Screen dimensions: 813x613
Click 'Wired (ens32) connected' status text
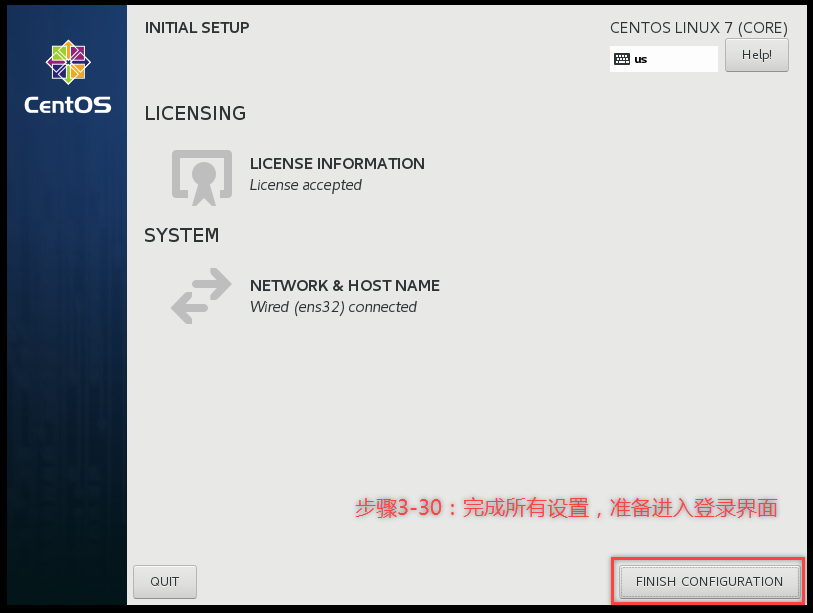pyautogui.click(x=333, y=307)
